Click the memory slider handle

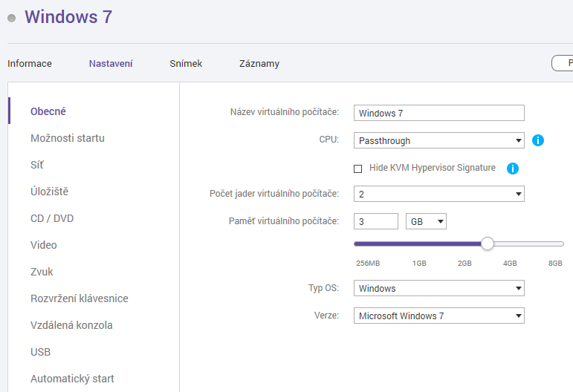[x=488, y=244]
